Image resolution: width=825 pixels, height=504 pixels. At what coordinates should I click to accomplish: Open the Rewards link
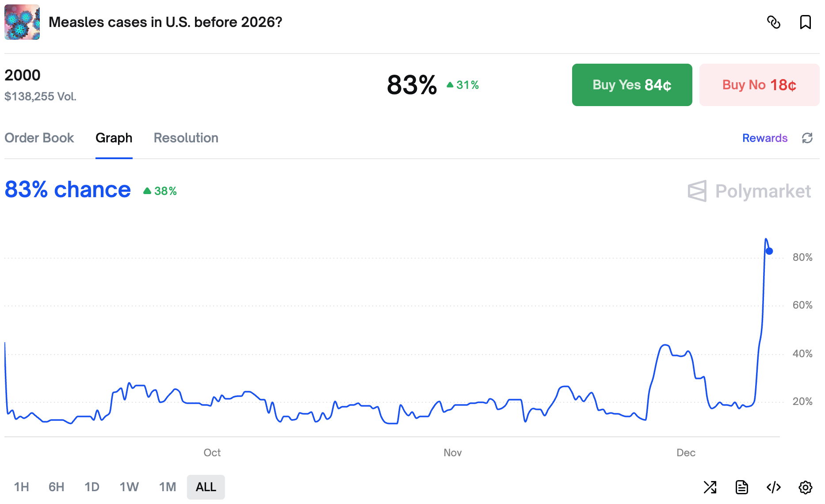764,138
